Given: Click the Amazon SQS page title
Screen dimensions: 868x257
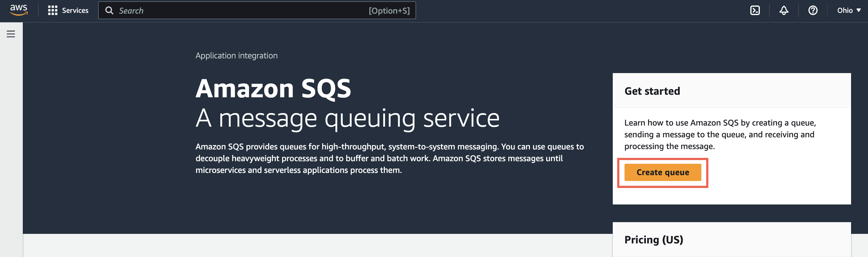Looking at the screenshot, I should pos(273,88).
